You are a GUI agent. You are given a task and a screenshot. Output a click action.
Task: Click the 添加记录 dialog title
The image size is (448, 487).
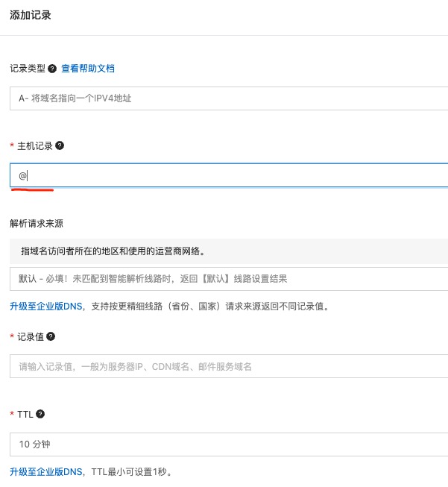click(x=30, y=15)
